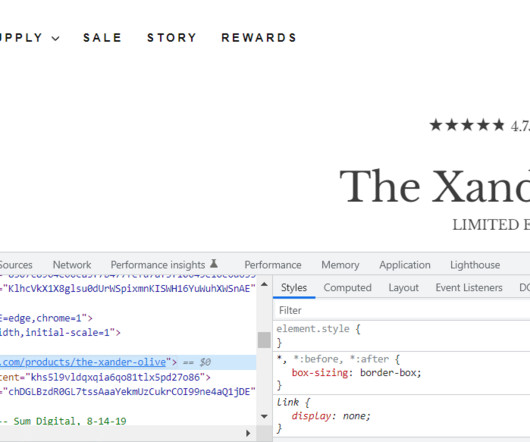Expand the SUPPLY dropdown chevron

pyautogui.click(x=56, y=38)
